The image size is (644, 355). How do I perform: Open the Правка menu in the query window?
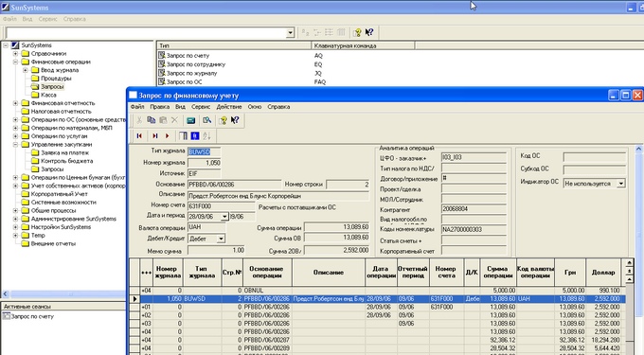(159, 107)
